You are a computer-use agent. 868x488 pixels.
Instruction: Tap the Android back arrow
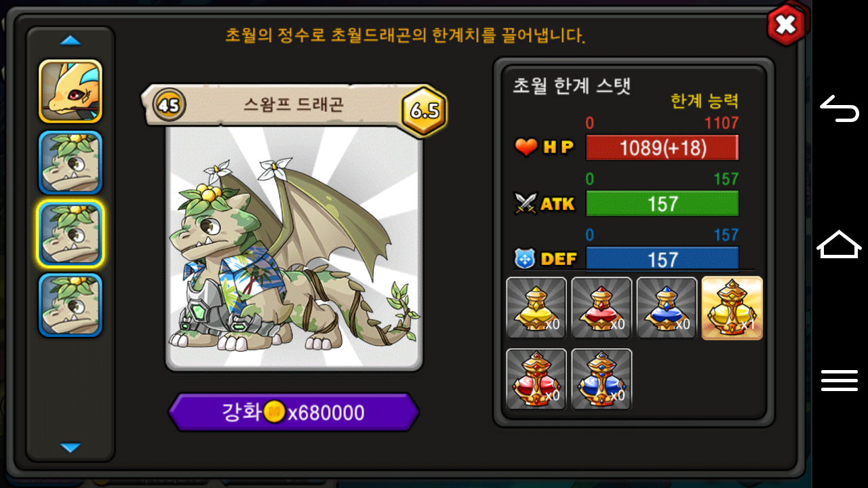click(840, 108)
